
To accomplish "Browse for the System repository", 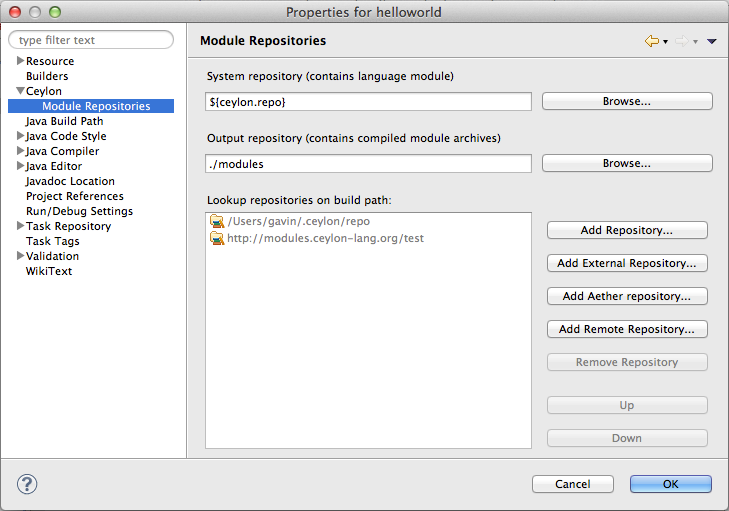I will pos(627,101).
